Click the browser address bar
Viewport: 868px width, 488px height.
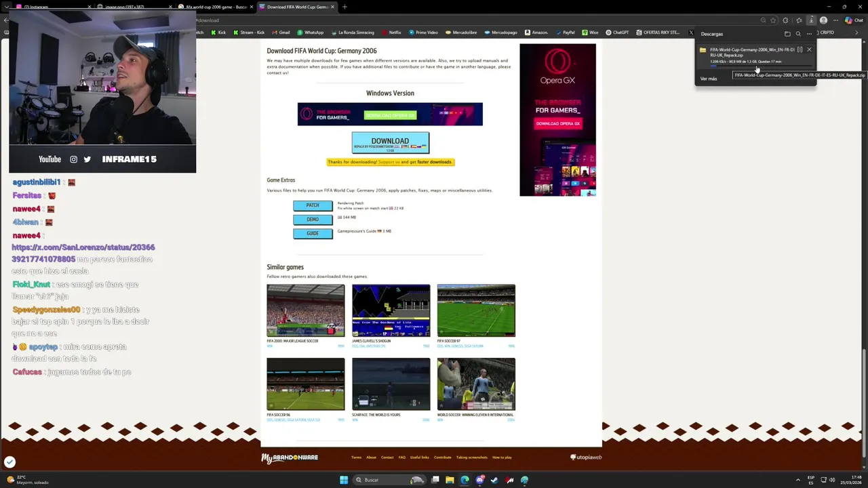475,20
